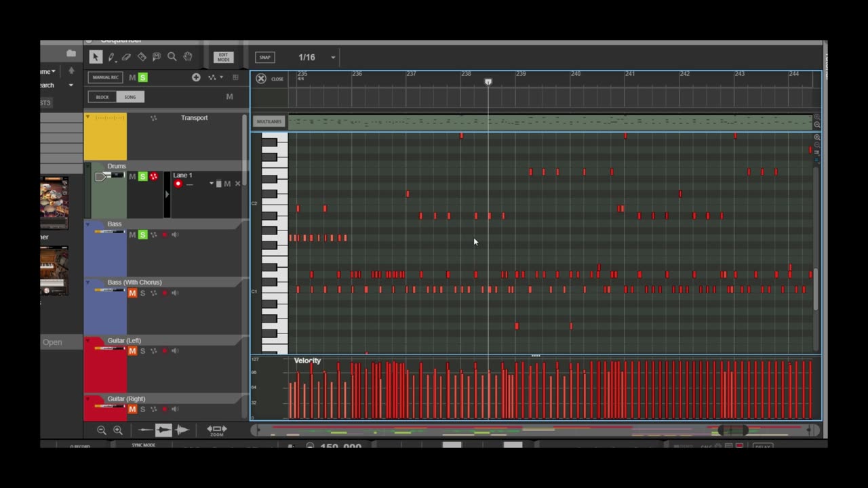Select the Arrow selection tool
The image size is (868, 488).
[96, 57]
